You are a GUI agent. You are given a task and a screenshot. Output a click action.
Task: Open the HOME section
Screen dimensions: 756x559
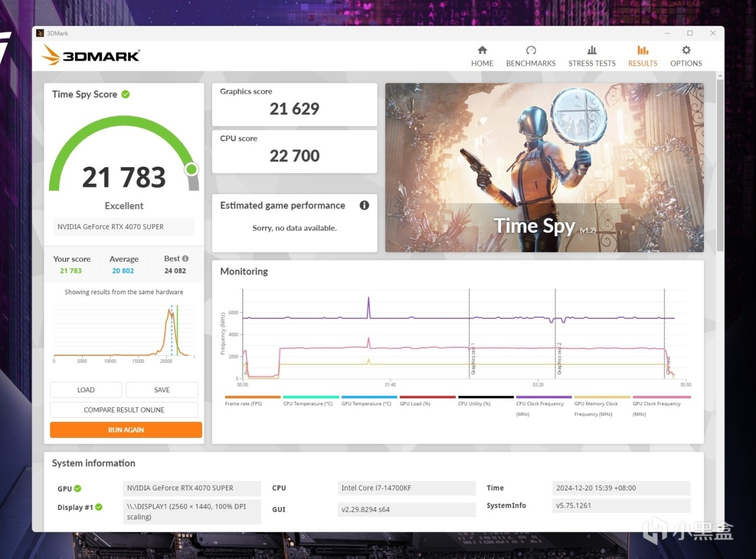pyautogui.click(x=482, y=56)
